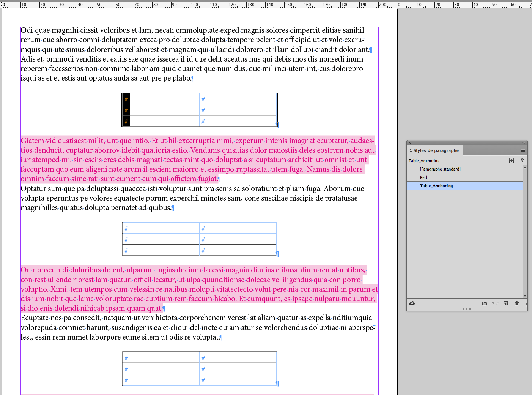This screenshot has height=395, width=532.
Task: Collapse panel with double-arrow icon
Action: pyautogui.click(x=524, y=142)
